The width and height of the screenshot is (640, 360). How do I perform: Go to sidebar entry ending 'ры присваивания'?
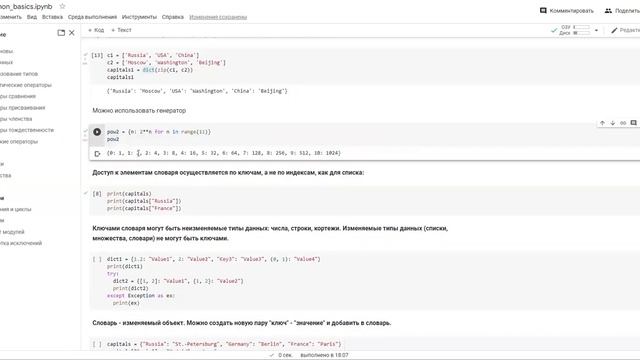[22, 108]
